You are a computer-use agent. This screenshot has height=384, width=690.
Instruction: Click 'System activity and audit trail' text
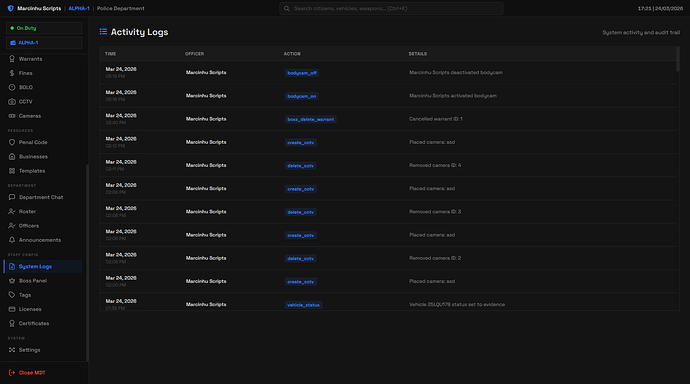[x=641, y=33]
